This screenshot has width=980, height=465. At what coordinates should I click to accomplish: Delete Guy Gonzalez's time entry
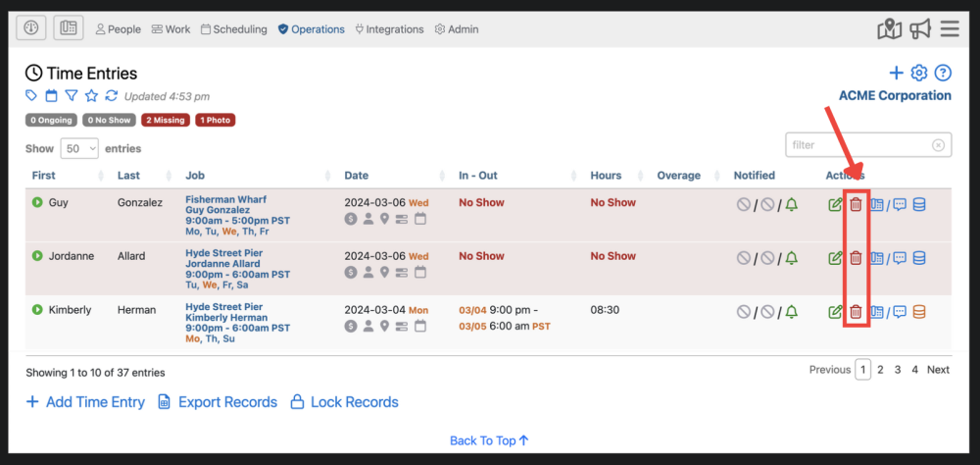tap(856, 204)
